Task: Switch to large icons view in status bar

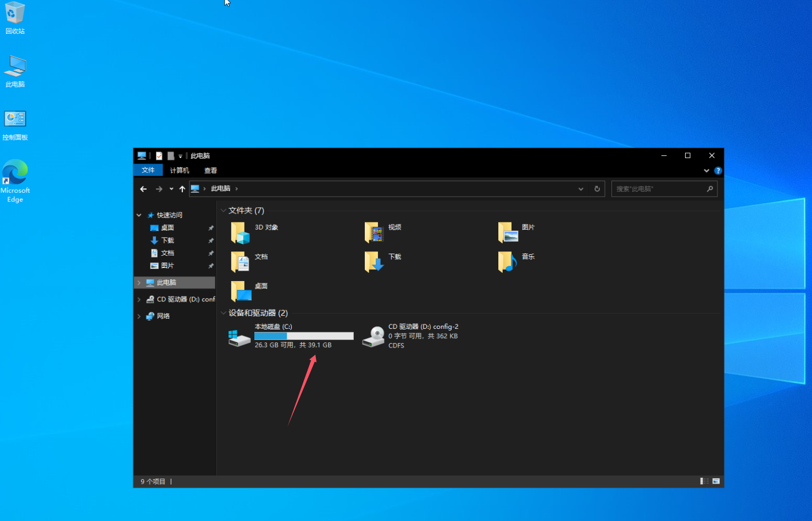Action: 716,481
